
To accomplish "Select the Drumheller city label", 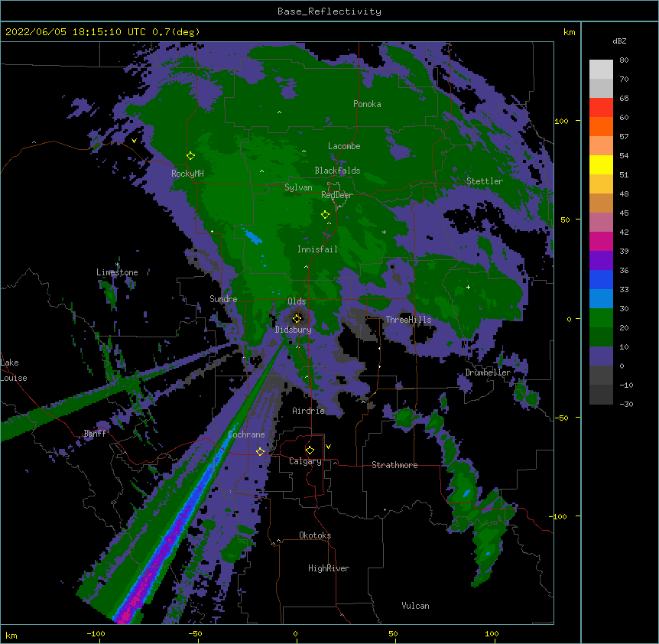I will (488, 372).
